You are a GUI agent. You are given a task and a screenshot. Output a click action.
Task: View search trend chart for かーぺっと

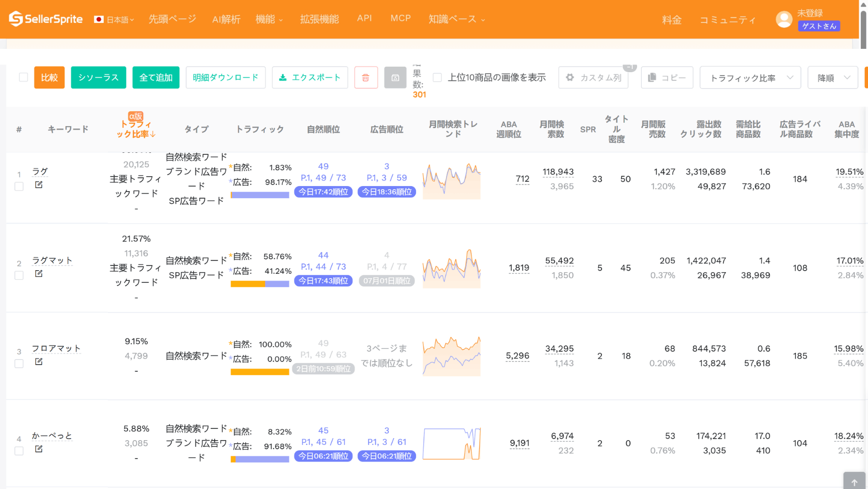click(x=452, y=444)
